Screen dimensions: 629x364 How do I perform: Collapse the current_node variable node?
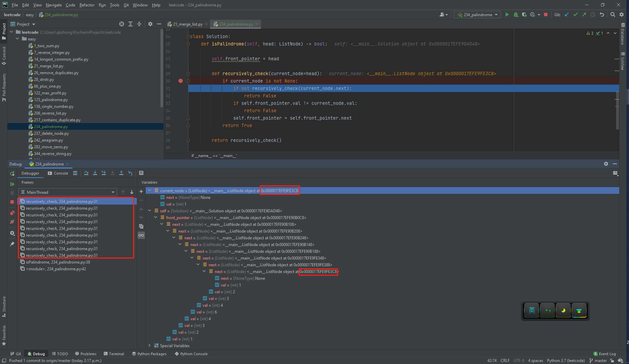coord(149,190)
